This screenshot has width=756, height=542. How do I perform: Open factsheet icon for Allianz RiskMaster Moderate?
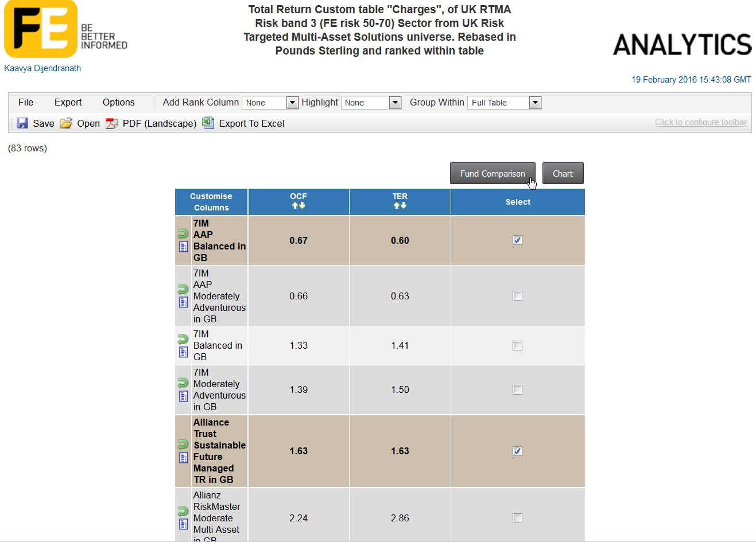click(x=184, y=524)
